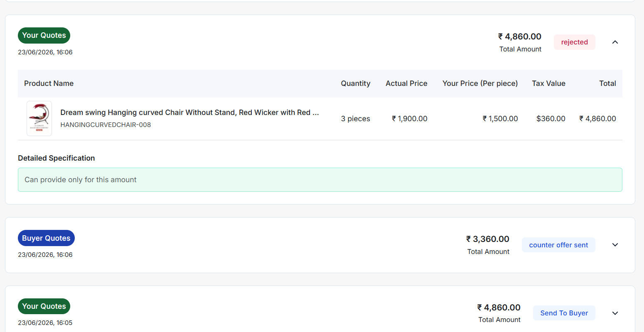Click the Can provide only for this amount box

(320, 180)
